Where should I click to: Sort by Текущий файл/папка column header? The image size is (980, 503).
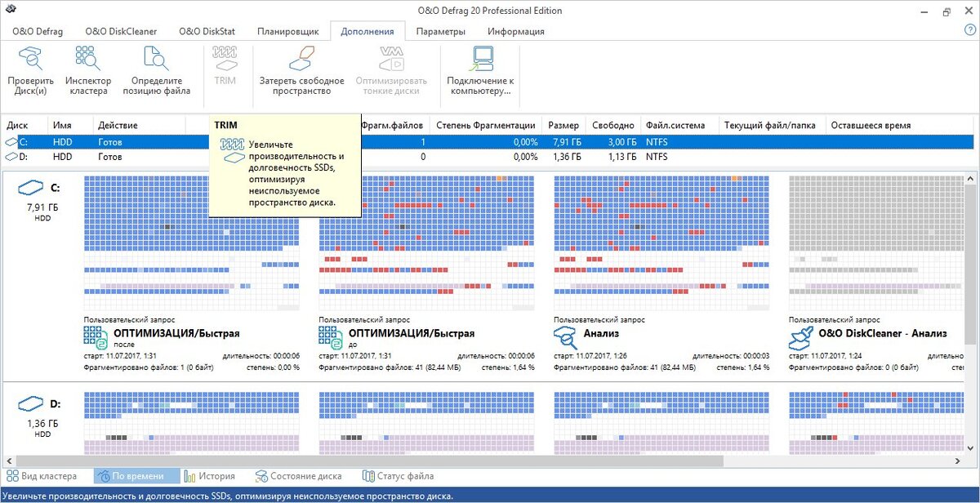pyautogui.click(x=771, y=125)
